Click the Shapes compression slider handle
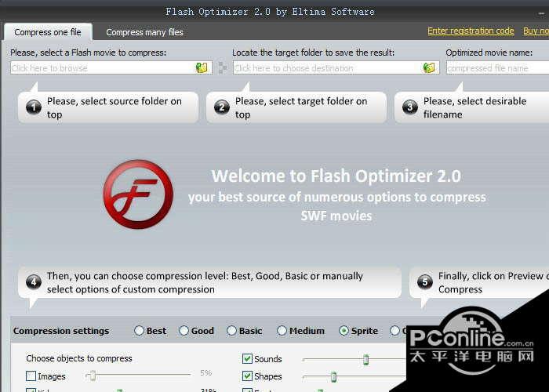Image resolution: width=549 pixels, height=392 pixels. coord(333,376)
